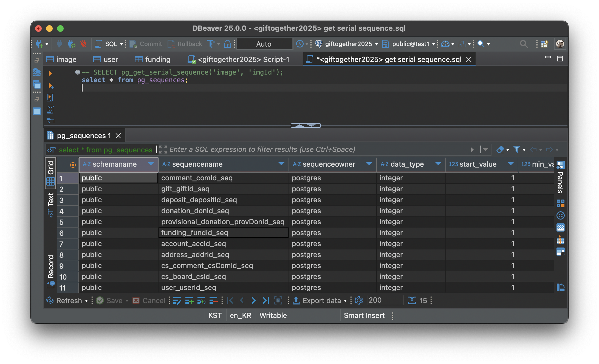This screenshot has height=364, width=599.
Task: Close the get serial sequence.sql tab
Action: (469, 59)
